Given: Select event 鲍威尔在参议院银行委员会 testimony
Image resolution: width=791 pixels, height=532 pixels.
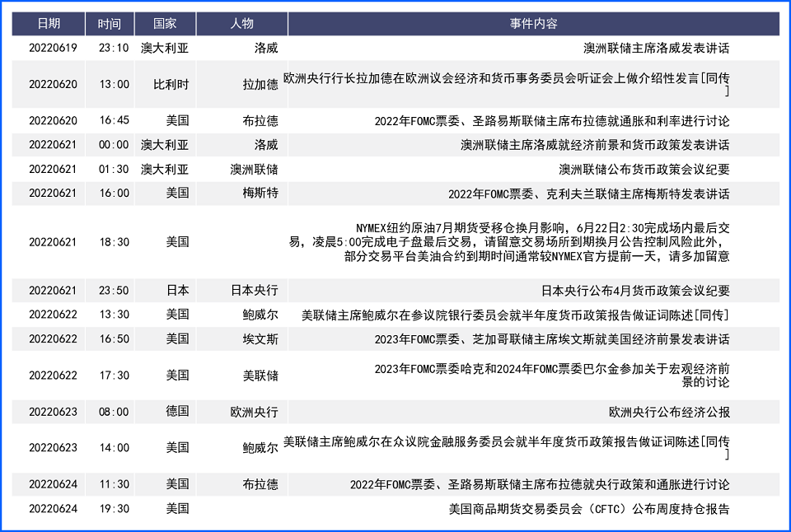Looking at the screenshot, I should coord(516,315).
